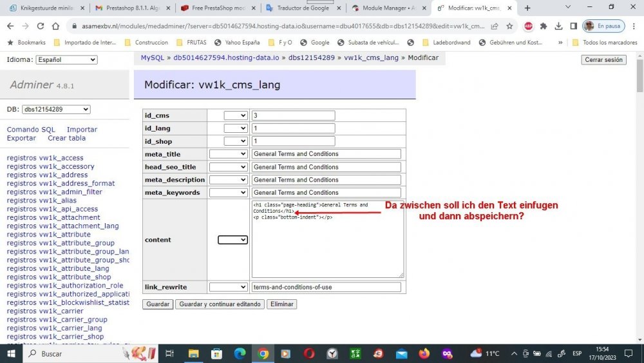Click the meta_title input field

pyautogui.click(x=326, y=154)
